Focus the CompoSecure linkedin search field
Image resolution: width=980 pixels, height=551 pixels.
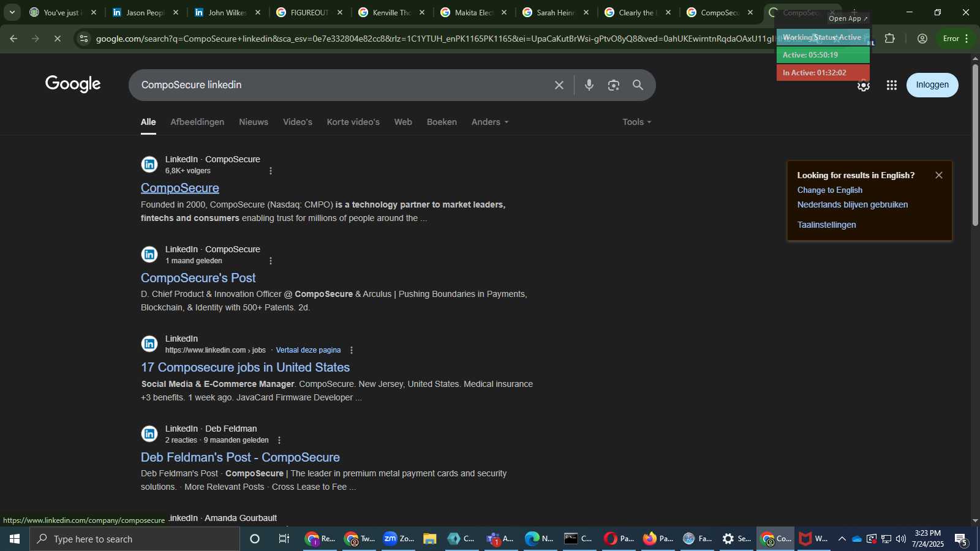pyautogui.click(x=343, y=85)
